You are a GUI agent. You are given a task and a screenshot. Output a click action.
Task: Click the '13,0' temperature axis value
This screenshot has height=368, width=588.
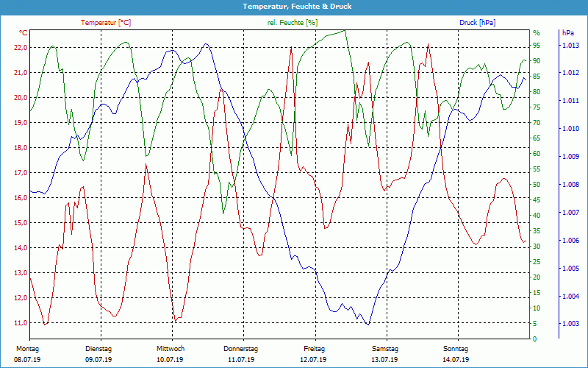pos(21,272)
